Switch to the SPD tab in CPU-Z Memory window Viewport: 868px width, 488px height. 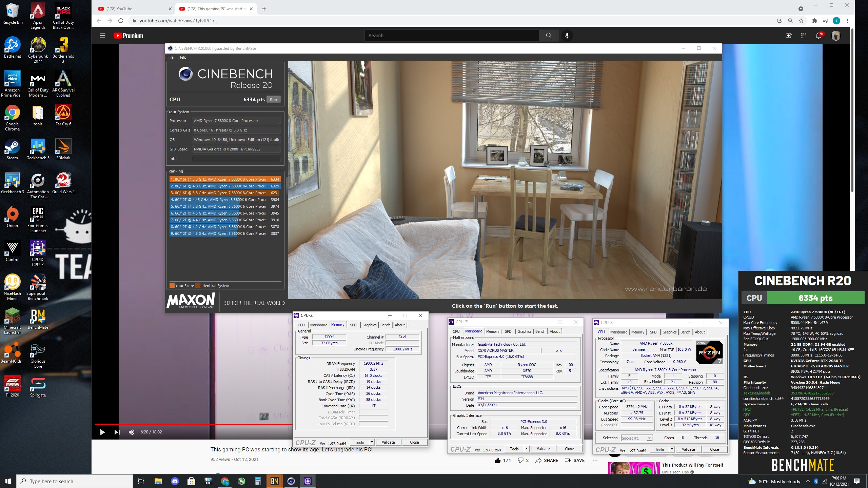coord(353,325)
